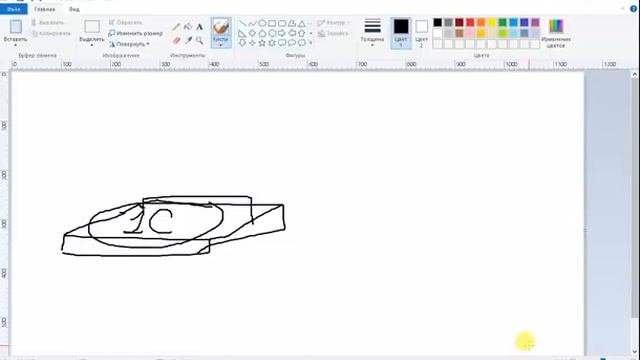Select the Fill with color bucket tool
This screenshot has height=360, width=640.
point(188,27)
